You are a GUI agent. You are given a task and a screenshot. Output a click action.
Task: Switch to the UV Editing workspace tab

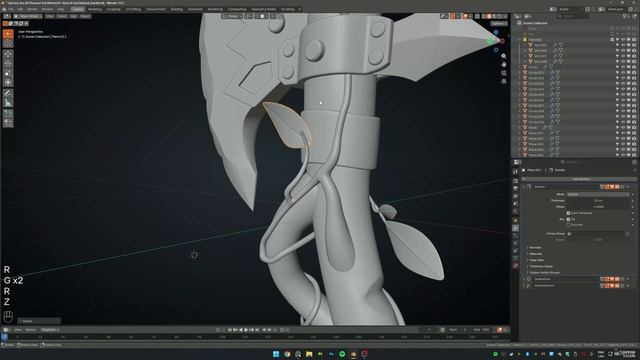(x=133, y=9)
